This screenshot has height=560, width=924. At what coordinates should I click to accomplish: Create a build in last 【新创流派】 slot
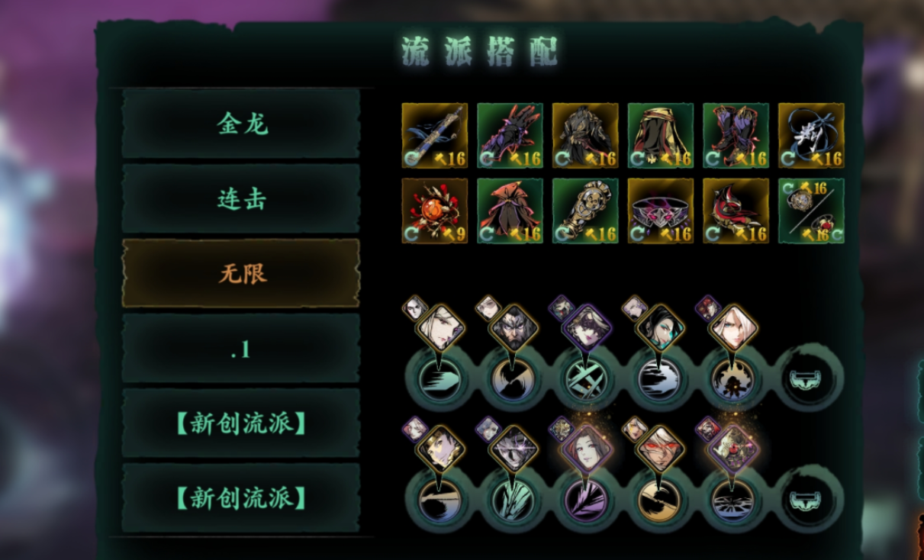tap(241, 497)
